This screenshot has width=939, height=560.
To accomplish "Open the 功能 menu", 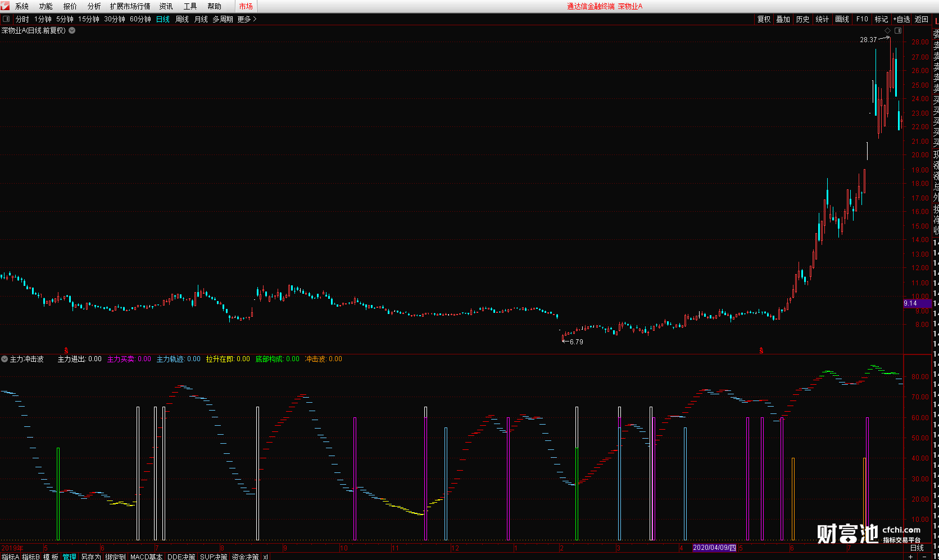I will 46,6.
